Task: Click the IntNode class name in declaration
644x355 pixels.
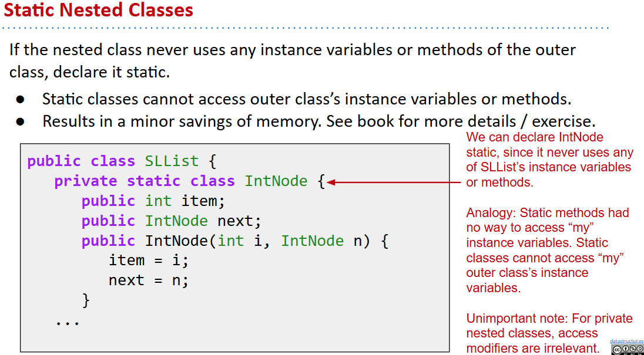Action: click(276, 181)
